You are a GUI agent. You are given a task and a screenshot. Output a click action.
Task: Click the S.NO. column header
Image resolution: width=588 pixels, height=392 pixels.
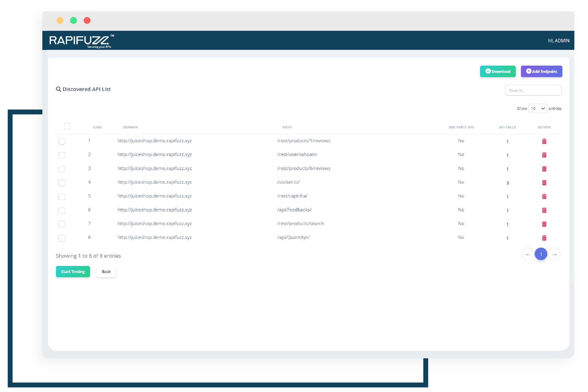[98, 127]
